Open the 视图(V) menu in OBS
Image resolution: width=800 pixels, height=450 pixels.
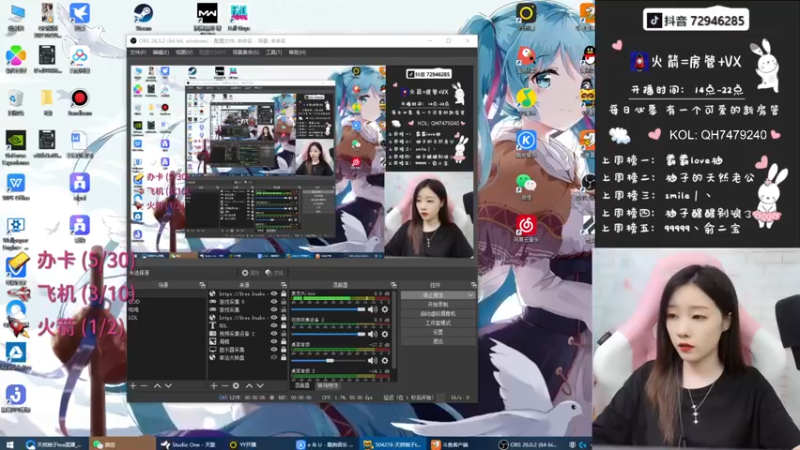pos(184,52)
